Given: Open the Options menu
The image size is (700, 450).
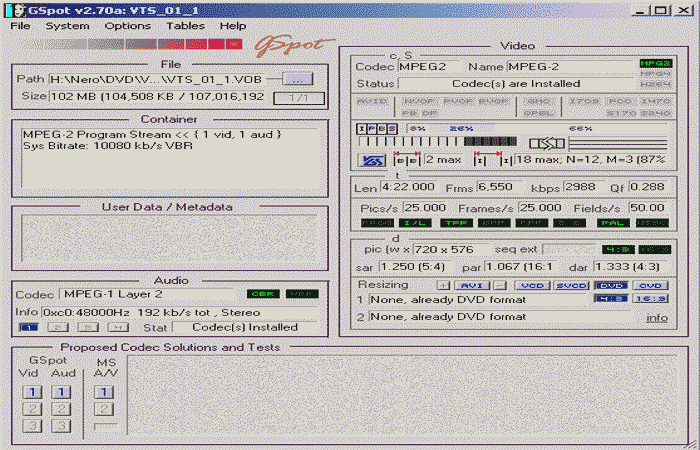Looking at the screenshot, I should coord(127,26).
